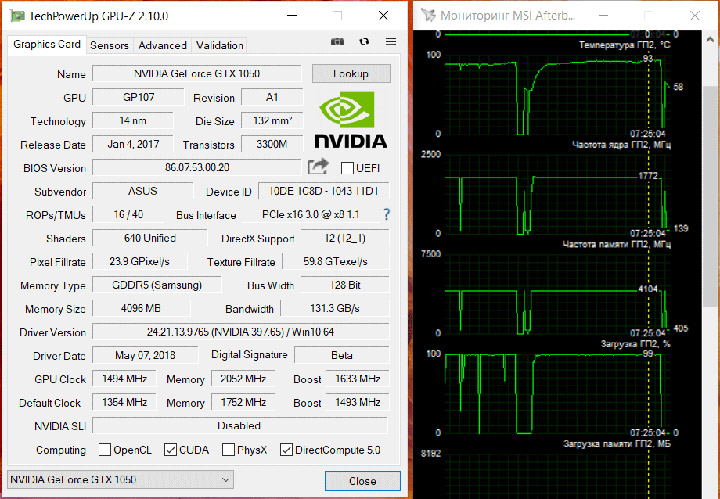Toggle the PhysX checkbox
720x499 pixels.
pyautogui.click(x=228, y=449)
